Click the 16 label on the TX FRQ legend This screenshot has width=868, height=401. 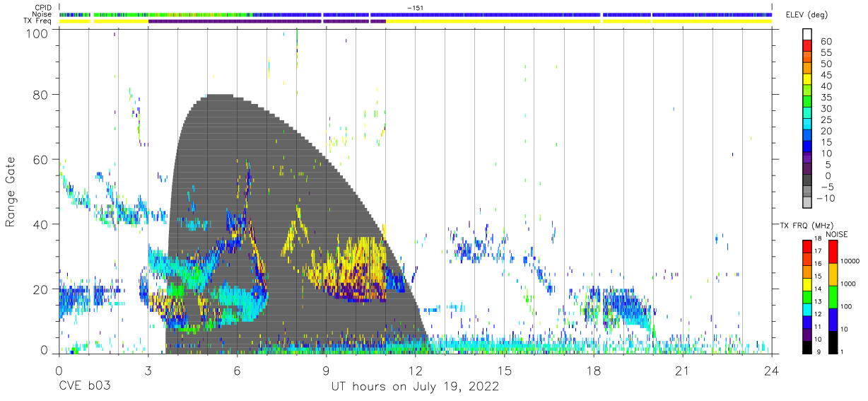coord(819,264)
